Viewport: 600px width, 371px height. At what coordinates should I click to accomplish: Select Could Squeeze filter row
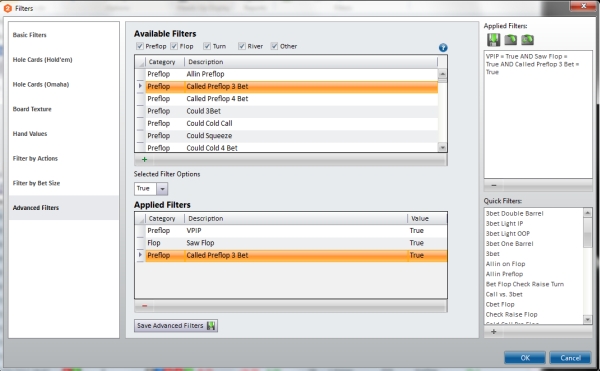click(292, 135)
